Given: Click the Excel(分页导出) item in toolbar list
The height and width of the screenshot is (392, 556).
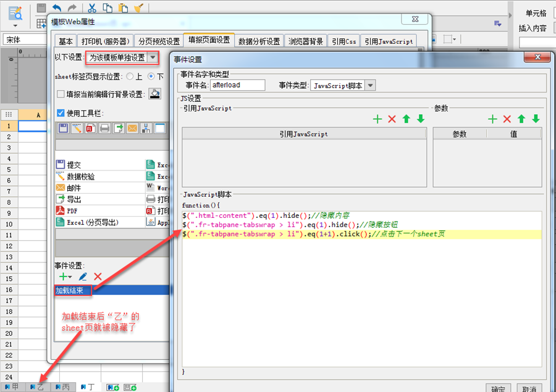Looking at the screenshot, I should pyautogui.click(x=99, y=222).
